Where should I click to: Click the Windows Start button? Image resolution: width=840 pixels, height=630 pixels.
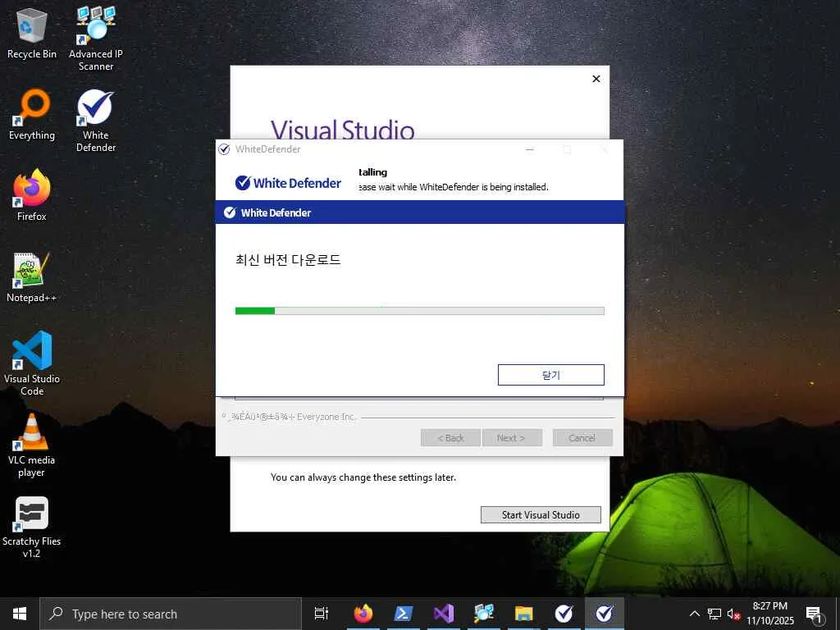pos(20,614)
